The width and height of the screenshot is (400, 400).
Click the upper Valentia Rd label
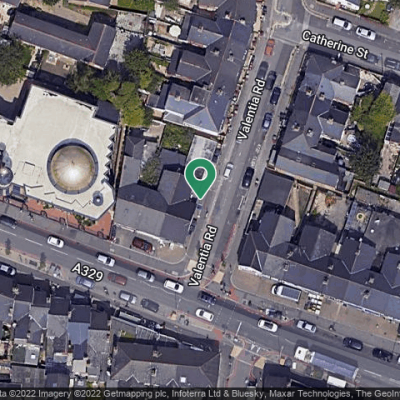251,109
